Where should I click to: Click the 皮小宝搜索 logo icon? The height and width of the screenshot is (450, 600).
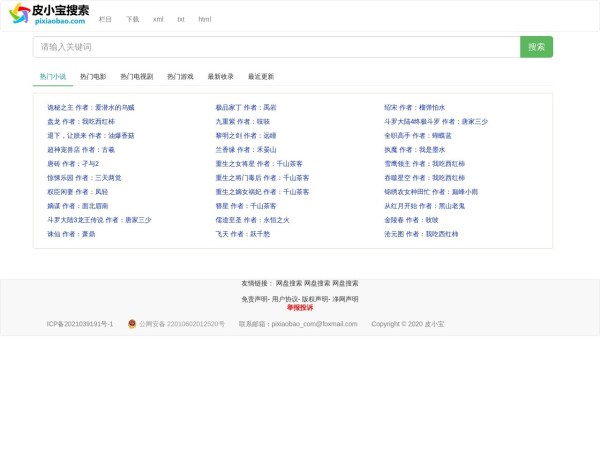19,14
